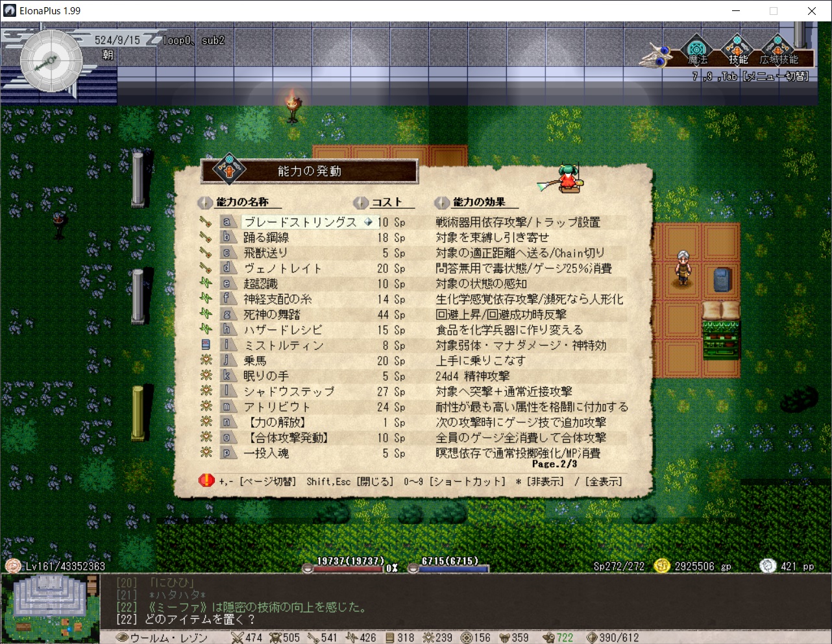Select the 【合体攻撃発動】 ability
832x644 pixels.
coord(289,438)
